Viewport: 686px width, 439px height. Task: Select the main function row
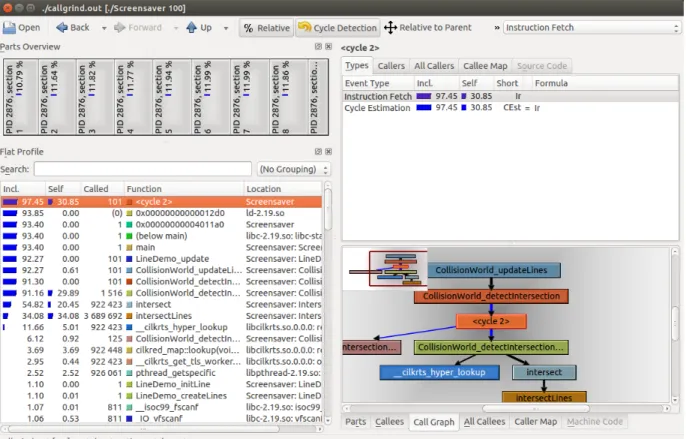161,247
